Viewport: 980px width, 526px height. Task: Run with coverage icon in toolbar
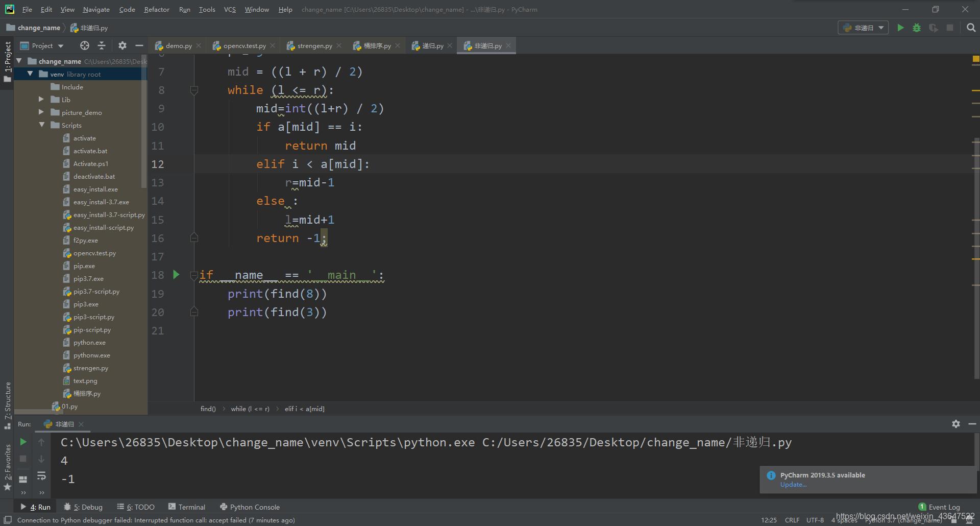933,28
